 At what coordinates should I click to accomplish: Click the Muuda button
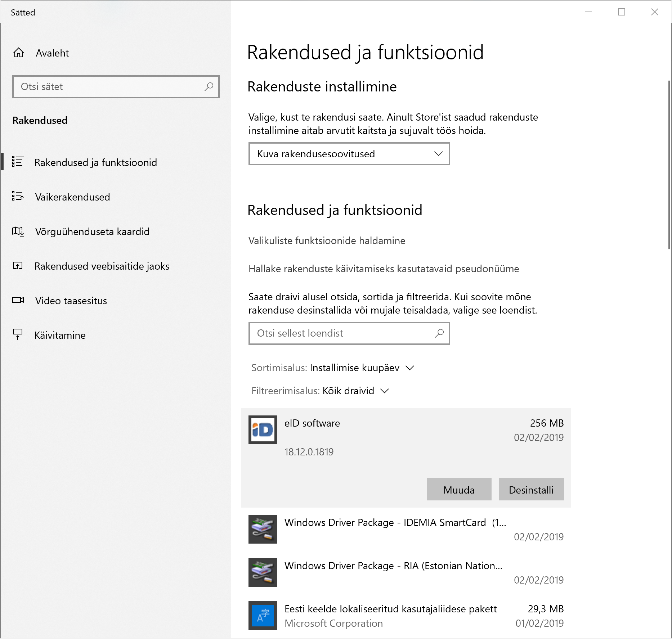459,489
